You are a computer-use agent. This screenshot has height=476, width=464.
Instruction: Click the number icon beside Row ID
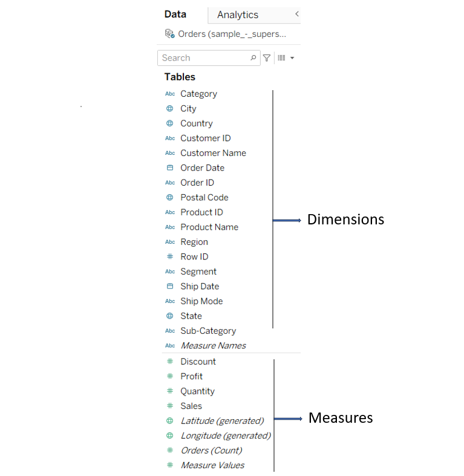click(170, 257)
